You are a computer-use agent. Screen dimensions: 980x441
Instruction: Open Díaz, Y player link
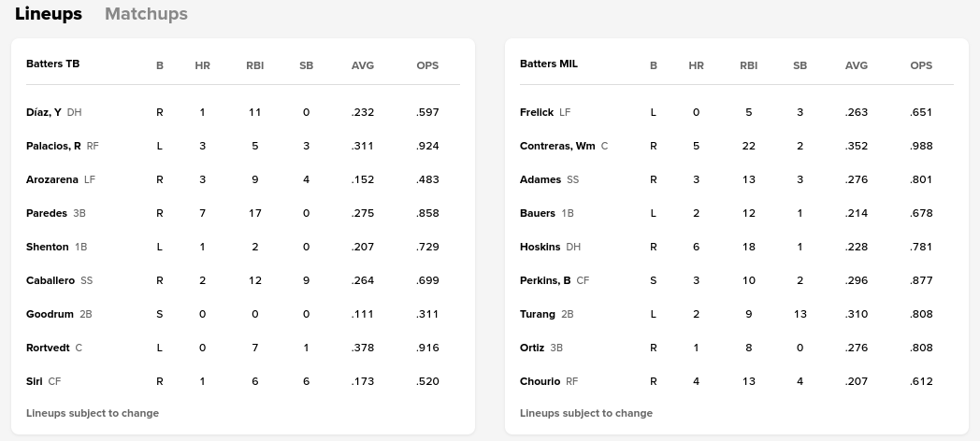click(44, 112)
